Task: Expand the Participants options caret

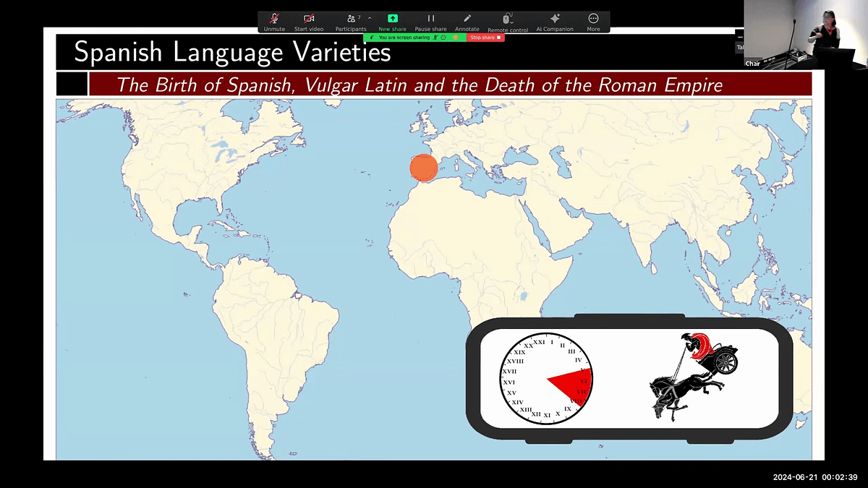Action: (370, 17)
